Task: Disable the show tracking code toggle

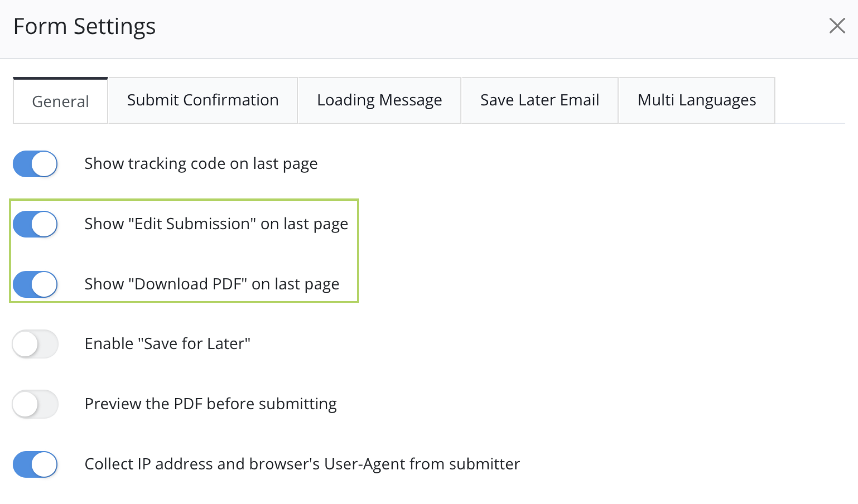Action: pyautogui.click(x=35, y=164)
